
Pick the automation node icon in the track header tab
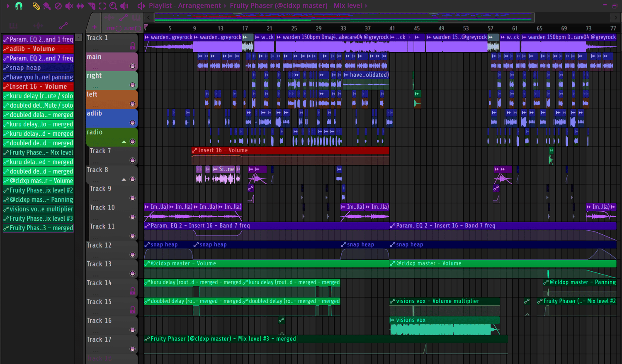point(123,18)
